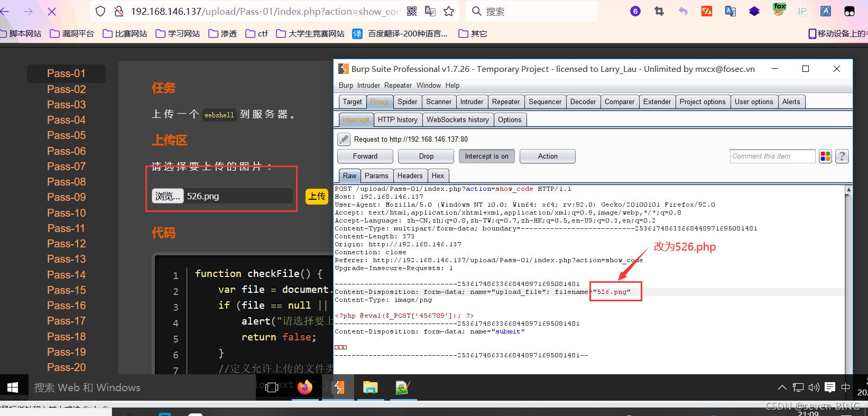Click the blue letter A extension icon
The height and width of the screenshot is (416, 868).
(826, 11)
